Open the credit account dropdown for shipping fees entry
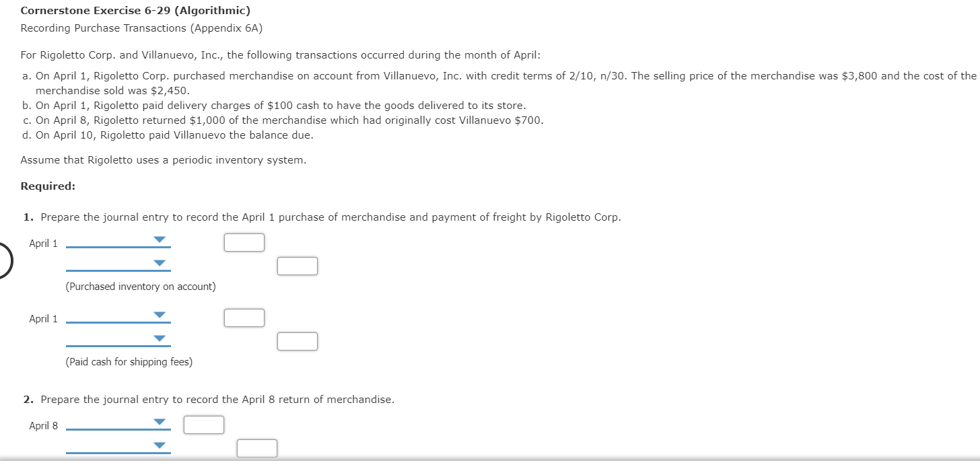This screenshot has height=473, width=980. pyautogui.click(x=159, y=337)
